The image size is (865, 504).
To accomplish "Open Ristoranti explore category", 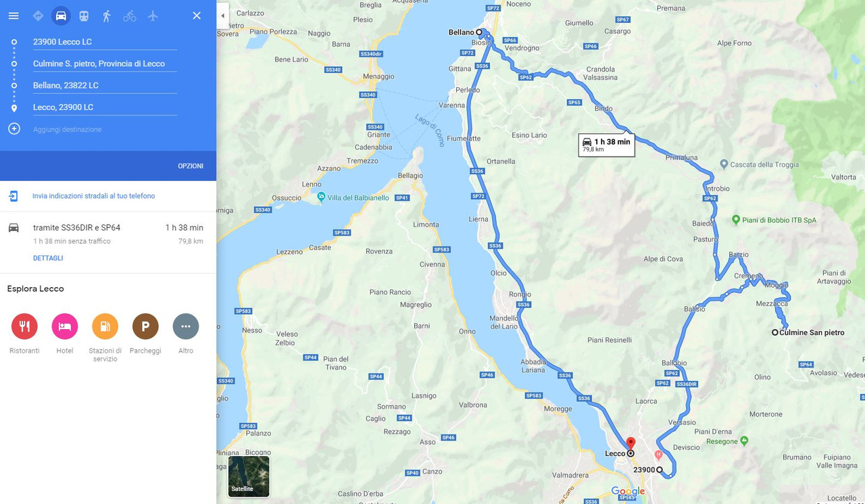I will 24,326.
